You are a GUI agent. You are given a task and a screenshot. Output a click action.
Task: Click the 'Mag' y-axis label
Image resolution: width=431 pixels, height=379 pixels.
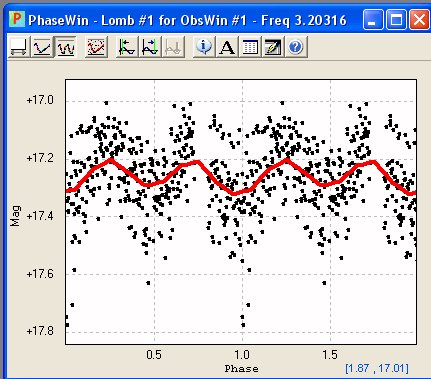pyautogui.click(x=15, y=216)
